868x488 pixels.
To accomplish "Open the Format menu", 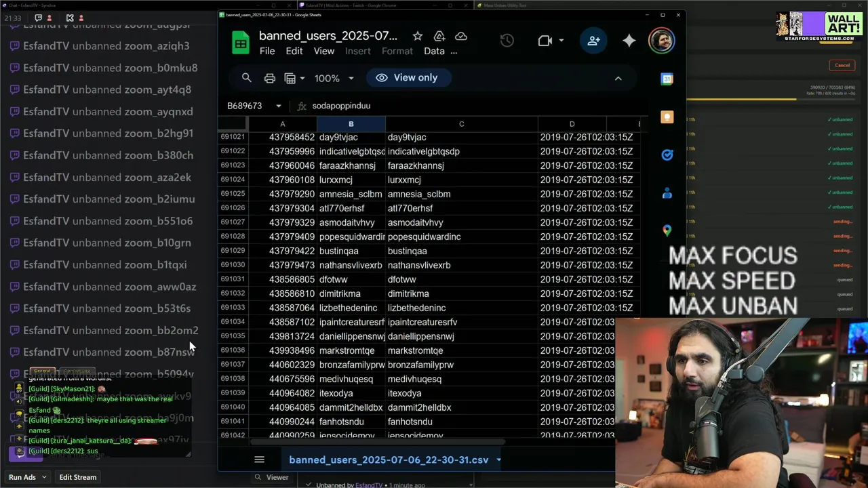I will [x=397, y=51].
